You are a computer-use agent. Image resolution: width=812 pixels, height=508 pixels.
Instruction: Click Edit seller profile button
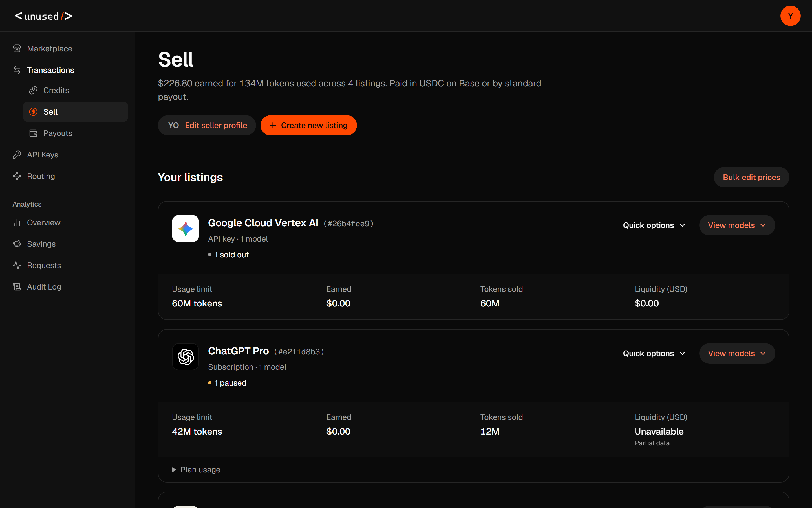point(207,125)
